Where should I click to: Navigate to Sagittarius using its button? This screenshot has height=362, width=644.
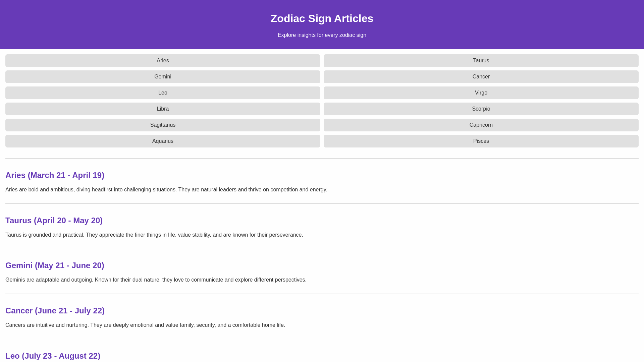[163, 125]
